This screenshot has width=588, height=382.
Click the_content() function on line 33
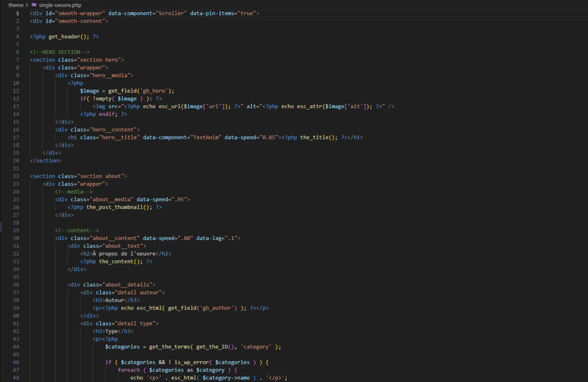click(116, 262)
